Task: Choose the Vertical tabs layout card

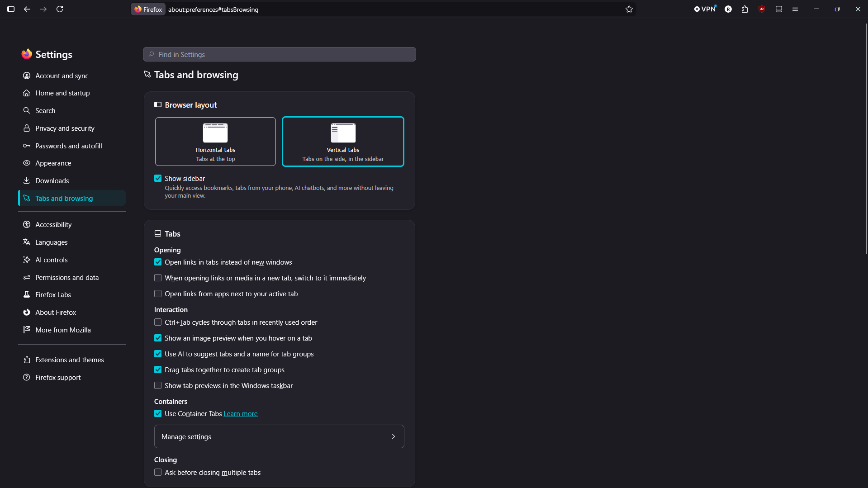Action: pos(343,142)
